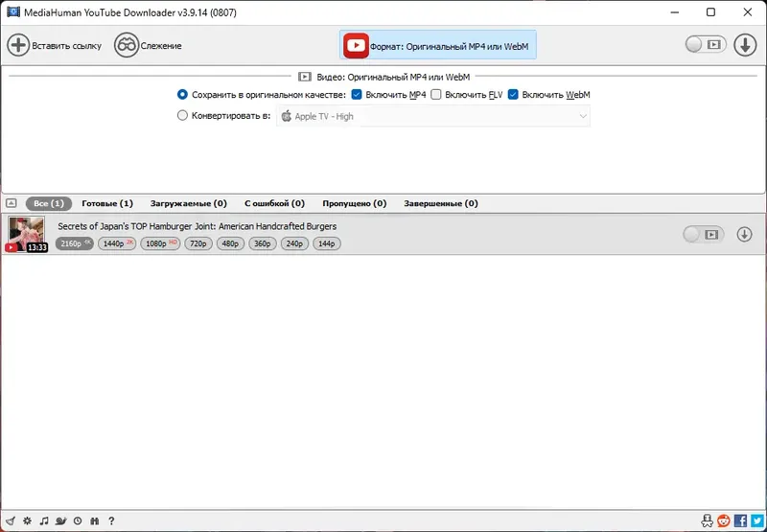The height and width of the screenshot is (532, 767).
Task: Select 1440p 2K quality
Action: click(x=117, y=243)
